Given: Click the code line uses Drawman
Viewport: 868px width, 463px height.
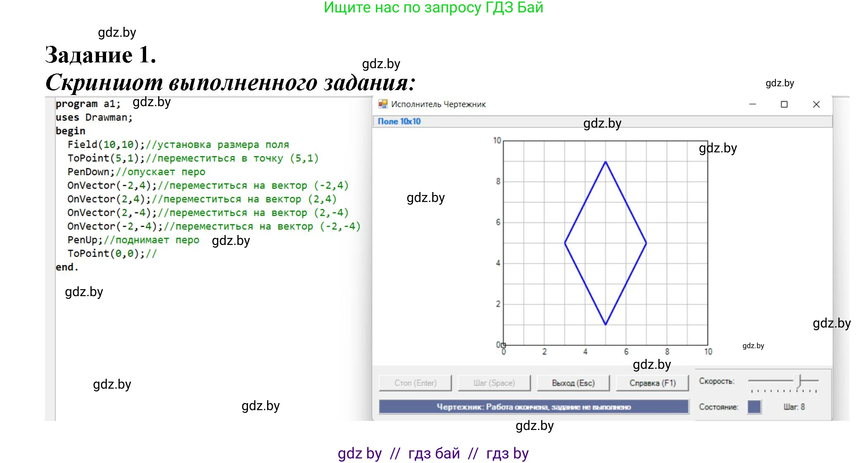Looking at the screenshot, I should (94, 117).
